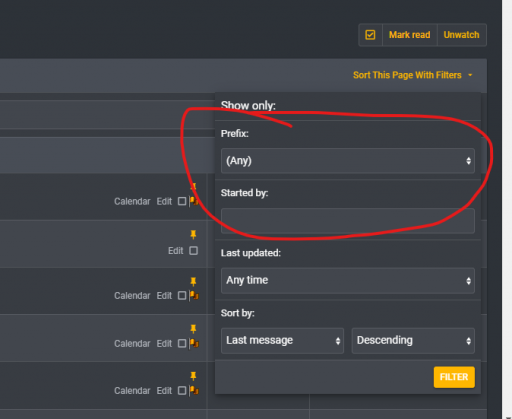Open the Last updated Any time dropdown
Viewport: 512px width, 419px height.
pyautogui.click(x=348, y=280)
